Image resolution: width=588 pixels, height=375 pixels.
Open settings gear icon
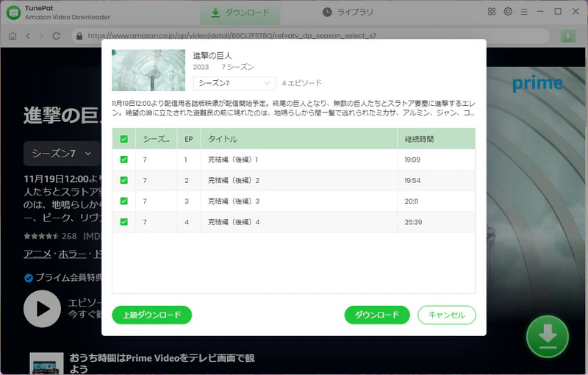pos(508,12)
